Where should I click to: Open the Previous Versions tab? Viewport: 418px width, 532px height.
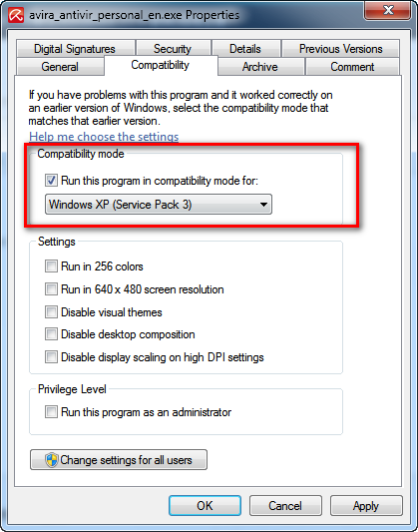click(x=341, y=49)
